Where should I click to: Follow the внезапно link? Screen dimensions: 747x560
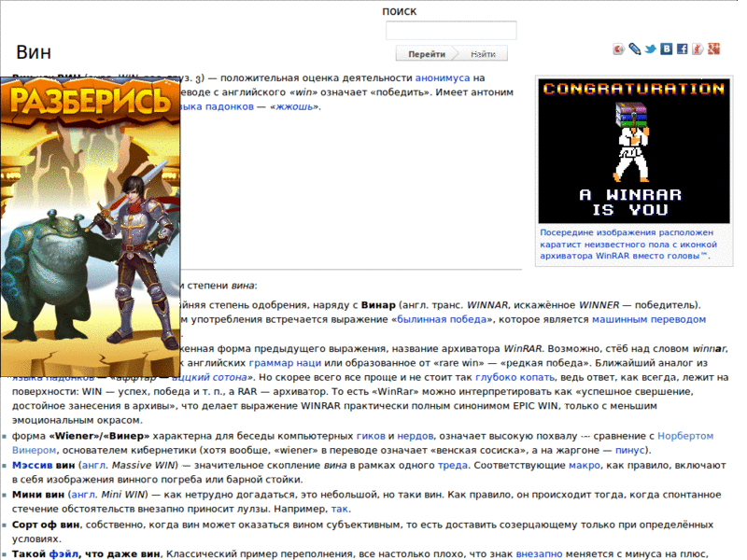click(540, 553)
